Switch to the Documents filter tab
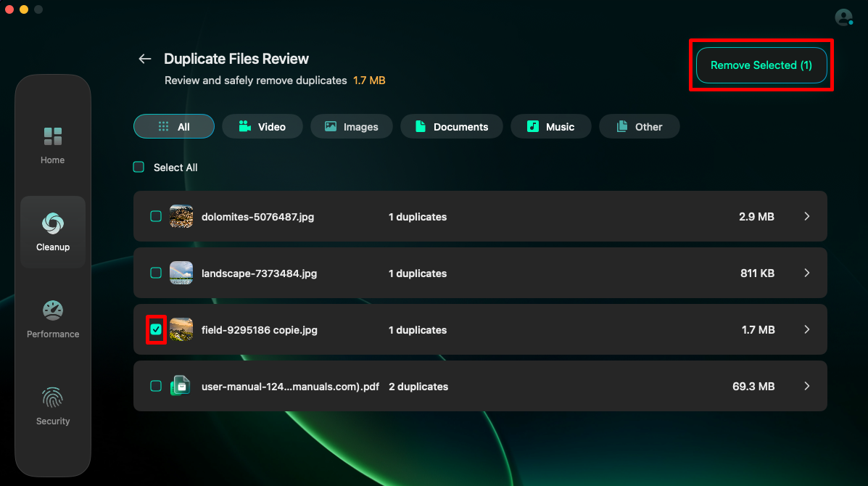 pyautogui.click(x=452, y=126)
